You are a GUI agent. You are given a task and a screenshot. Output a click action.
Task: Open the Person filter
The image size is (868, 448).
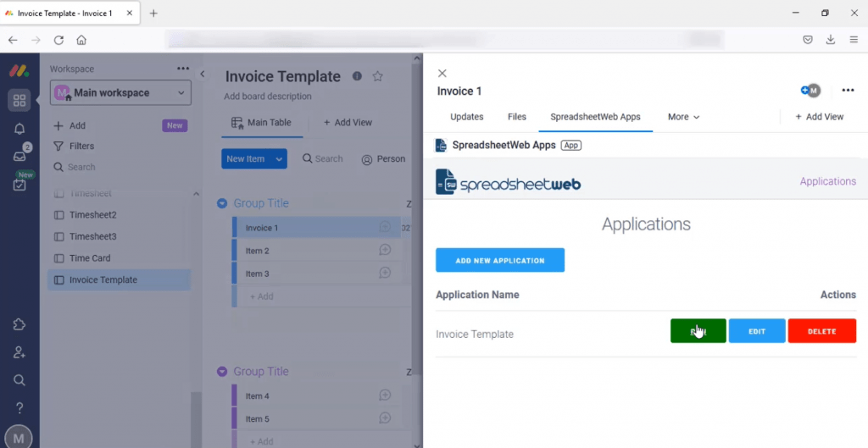[x=383, y=158]
